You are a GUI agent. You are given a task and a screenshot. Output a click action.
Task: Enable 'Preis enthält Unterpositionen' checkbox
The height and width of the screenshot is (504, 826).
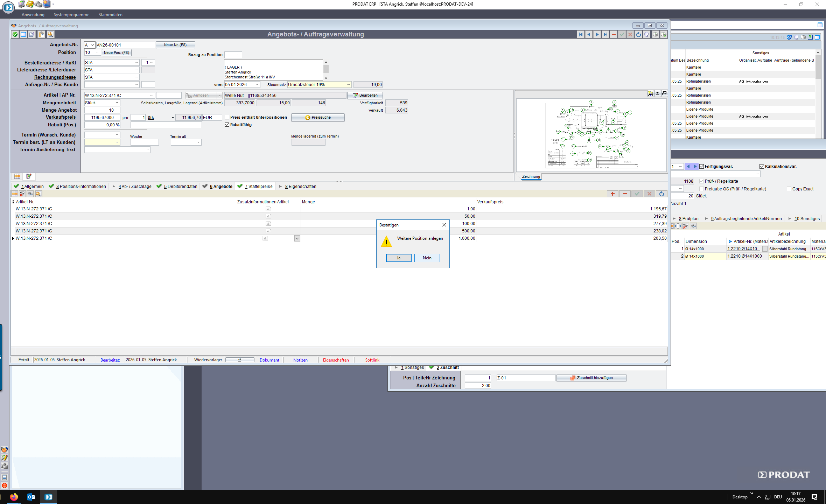pyautogui.click(x=227, y=117)
